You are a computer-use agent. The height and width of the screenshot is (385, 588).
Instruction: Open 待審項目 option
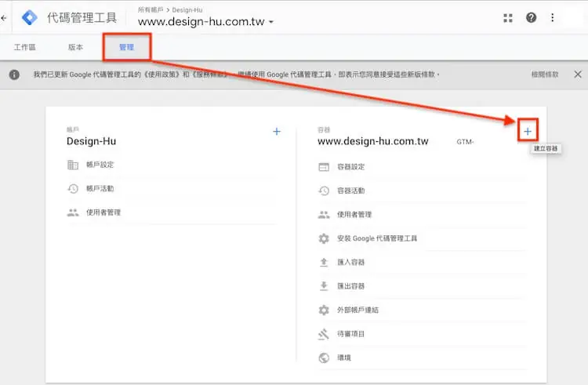click(x=350, y=334)
